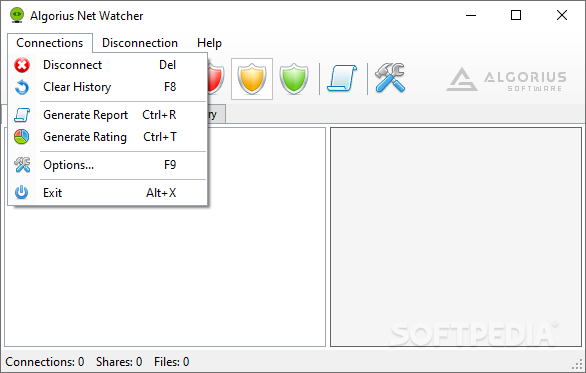Close the open Connections menu header
Viewport: 586px width, 373px height.
pyautogui.click(x=50, y=43)
